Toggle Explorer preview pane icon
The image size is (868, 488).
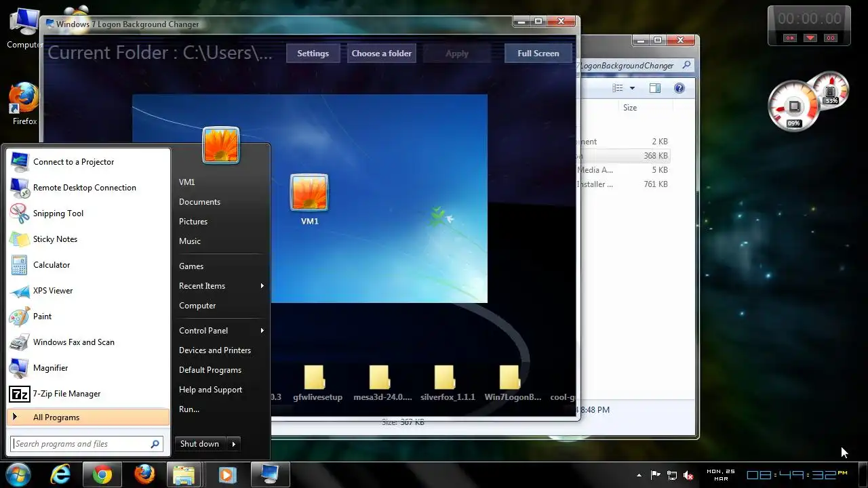click(x=654, y=88)
